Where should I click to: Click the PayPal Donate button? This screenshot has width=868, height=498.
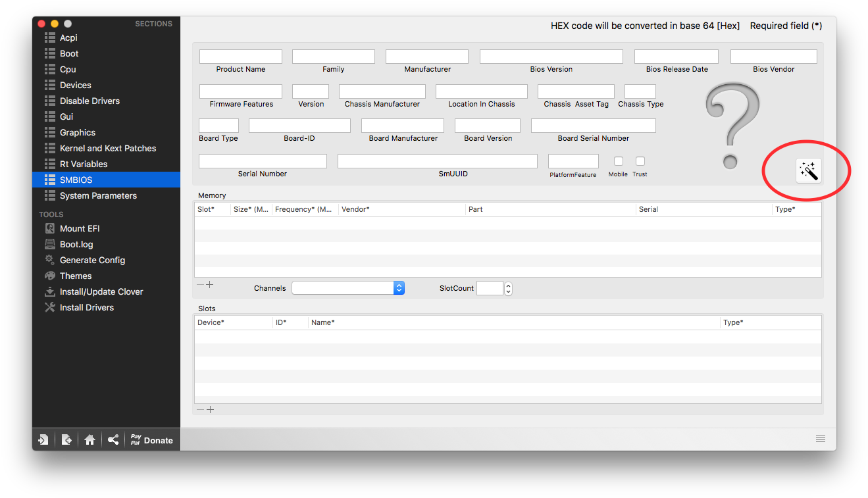151,439
